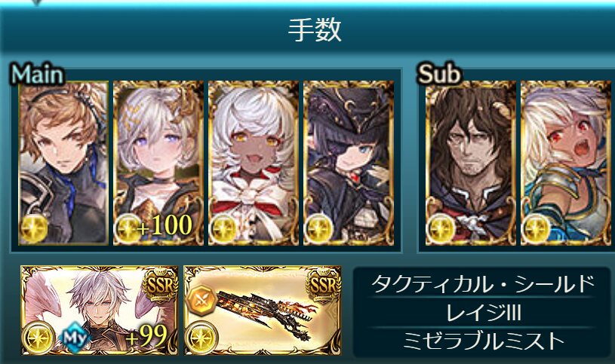Select the dark-skinned white-haired character portrait

point(254,163)
